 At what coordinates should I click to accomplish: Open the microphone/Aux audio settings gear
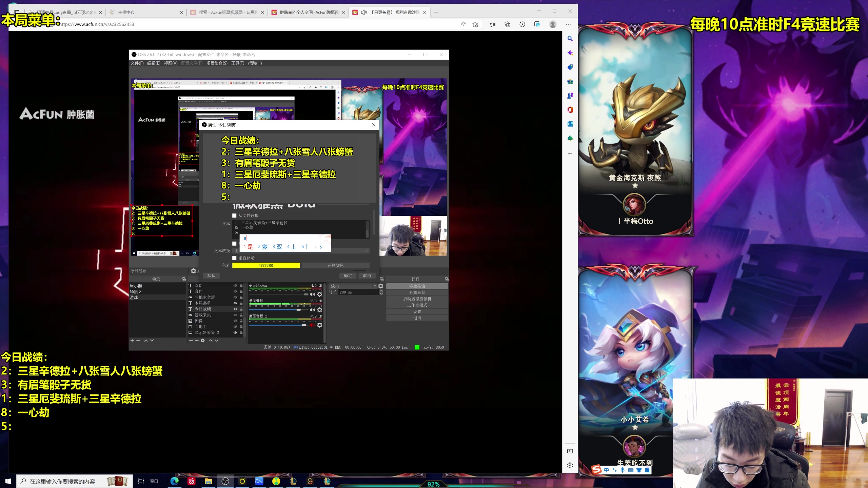pos(319,294)
